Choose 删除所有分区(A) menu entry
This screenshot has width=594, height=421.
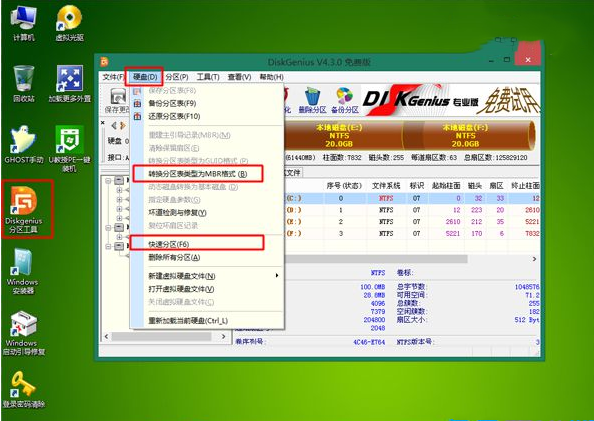(x=207, y=258)
